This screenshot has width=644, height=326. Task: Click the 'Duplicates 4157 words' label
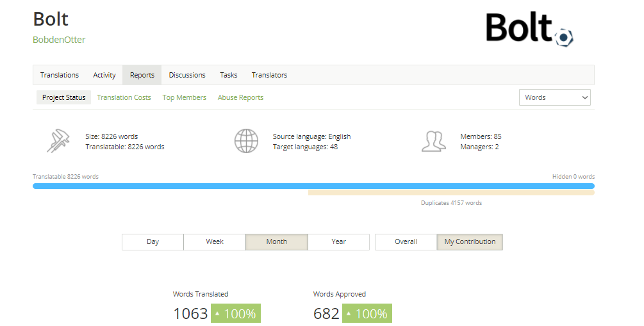pyautogui.click(x=451, y=203)
